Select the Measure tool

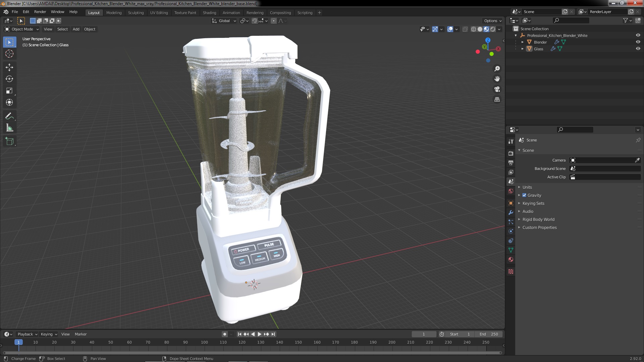9,128
